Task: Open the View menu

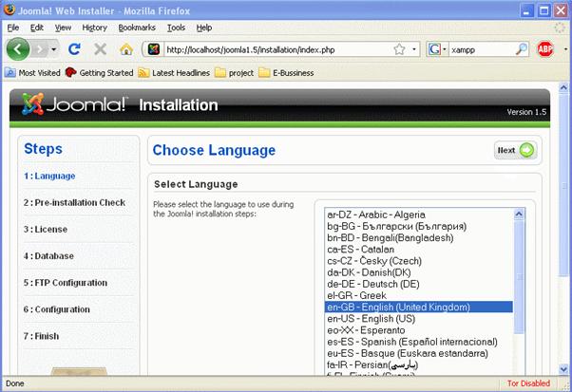Action: (x=63, y=28)
